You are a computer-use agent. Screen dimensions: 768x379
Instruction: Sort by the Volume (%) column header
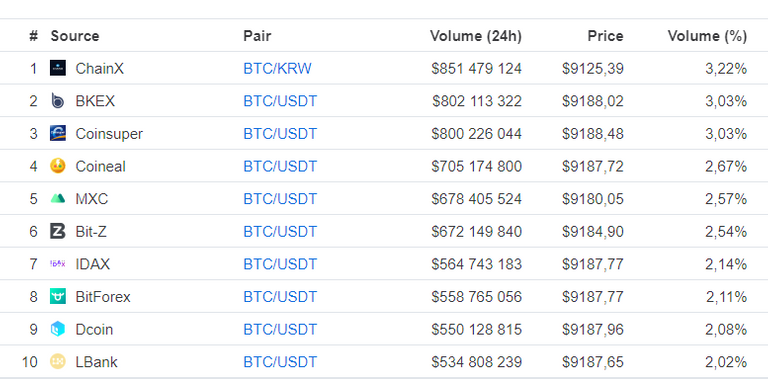(x=707, y=36)
